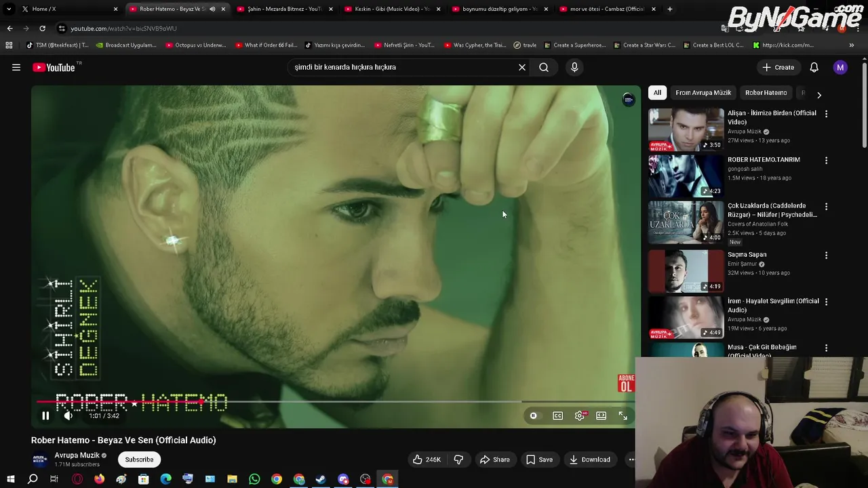
Task: Go back in the browser
Action: click(9, 28)
